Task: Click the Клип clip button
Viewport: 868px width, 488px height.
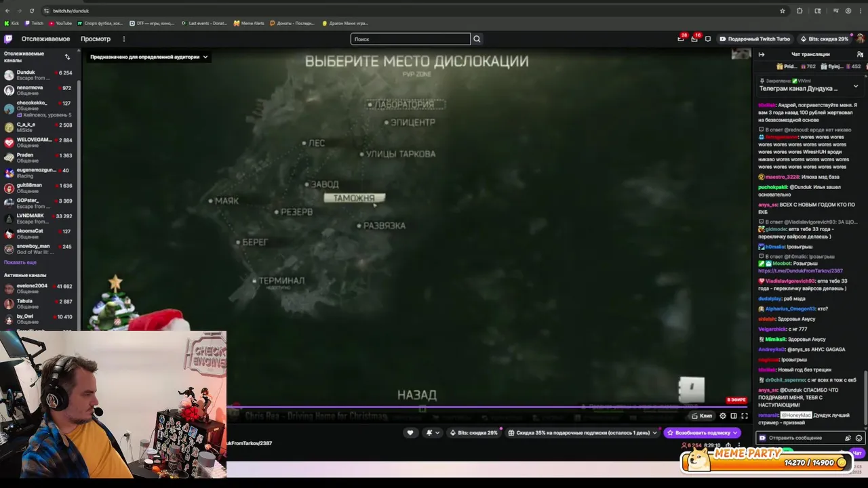Action: (x=702, y=416)
